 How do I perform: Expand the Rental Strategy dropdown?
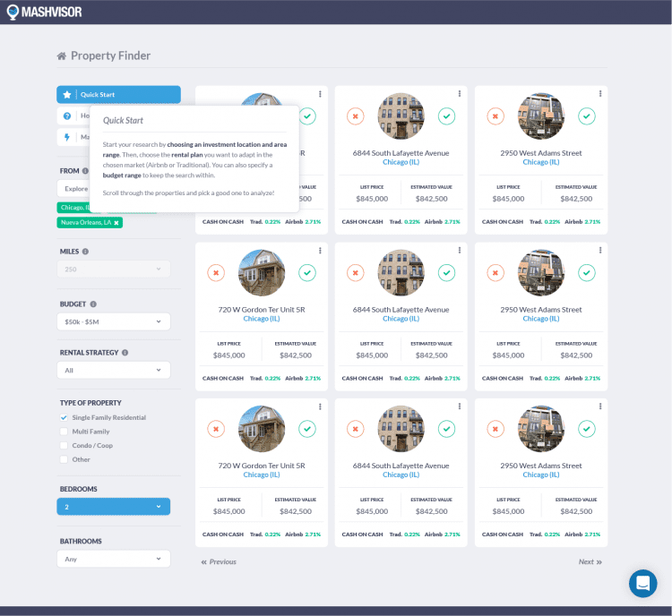[x=113, y=370]
